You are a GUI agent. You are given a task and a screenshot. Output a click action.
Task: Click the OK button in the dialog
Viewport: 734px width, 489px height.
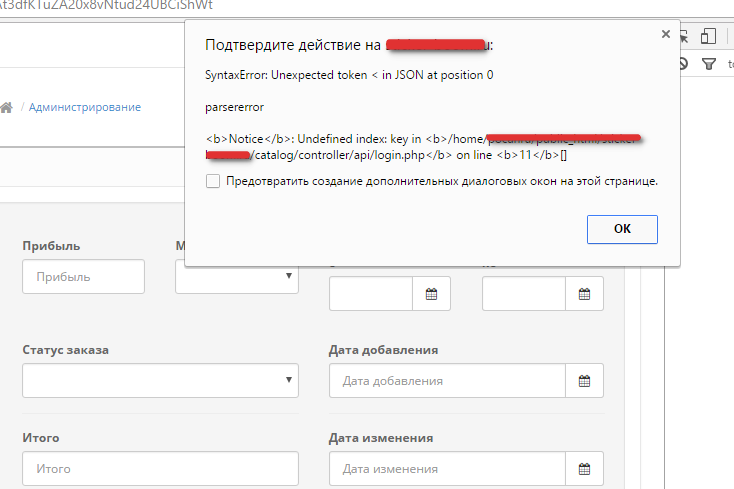tap(622, 229)
